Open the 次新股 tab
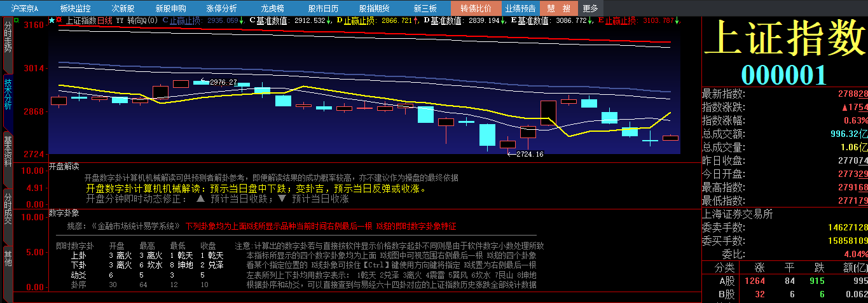Image resolution: width=868 pixels, height=303 pixels. [123, 8]
